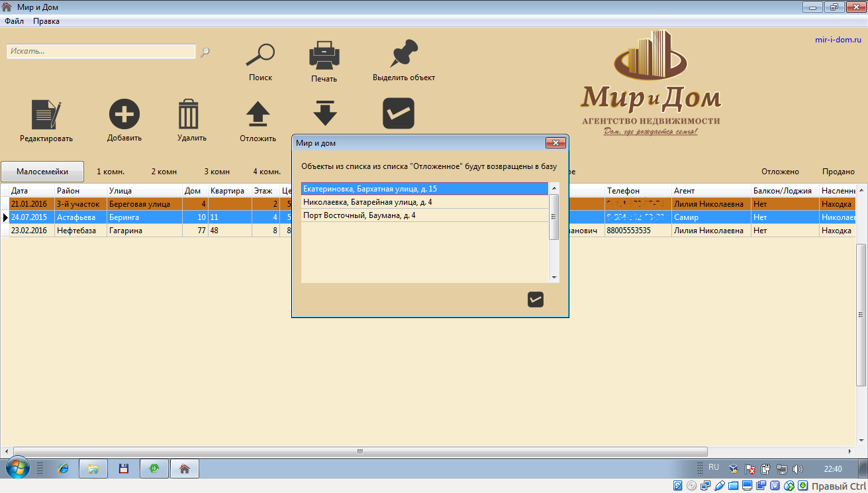Click the phone number 88005553535

tap(638, 231)
